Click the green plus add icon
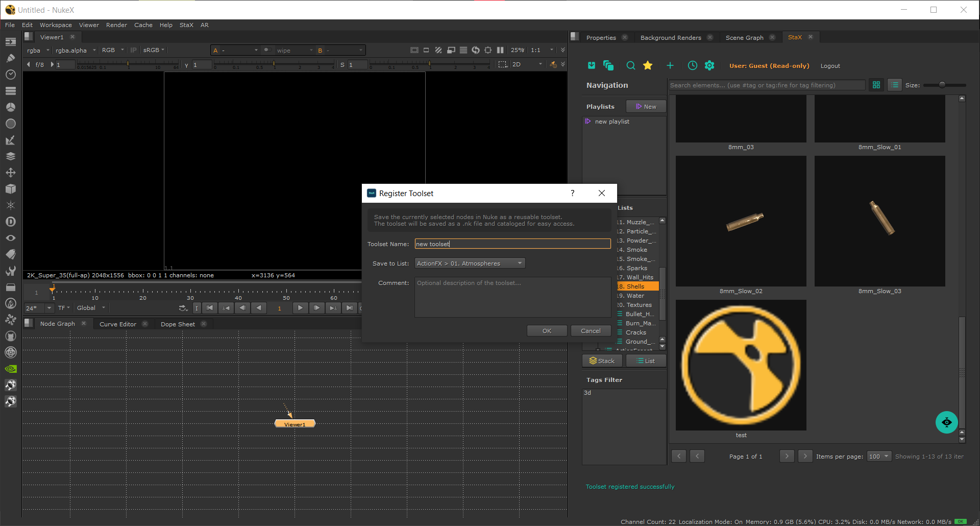Image resolution: width=980 pixels, height=526 pixels. pyautogui.click(x=670, y=65)
